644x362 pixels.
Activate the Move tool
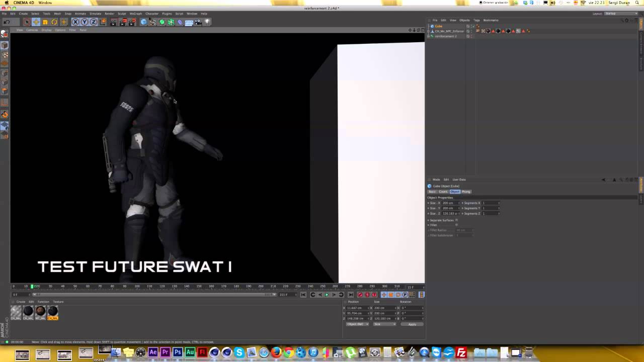click(36, 22)
